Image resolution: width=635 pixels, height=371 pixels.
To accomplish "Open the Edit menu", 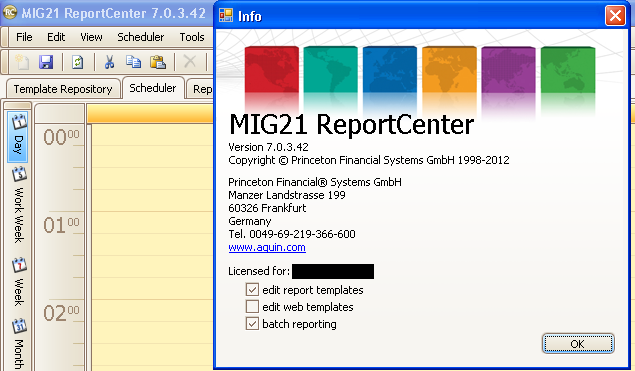I will tap(56, 37).
